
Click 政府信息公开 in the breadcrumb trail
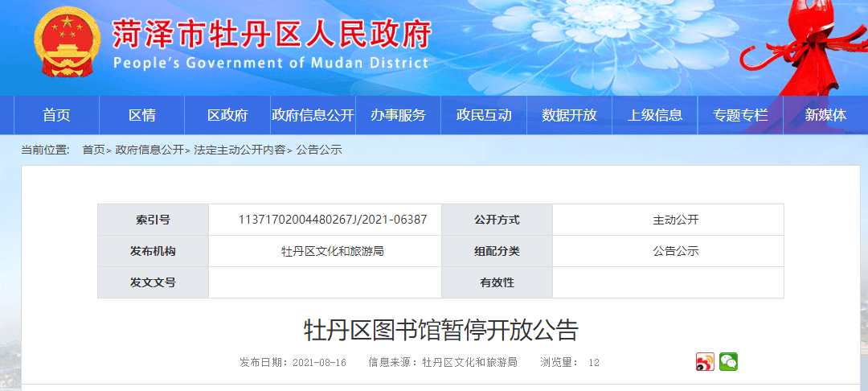click(x=149, y=150)
